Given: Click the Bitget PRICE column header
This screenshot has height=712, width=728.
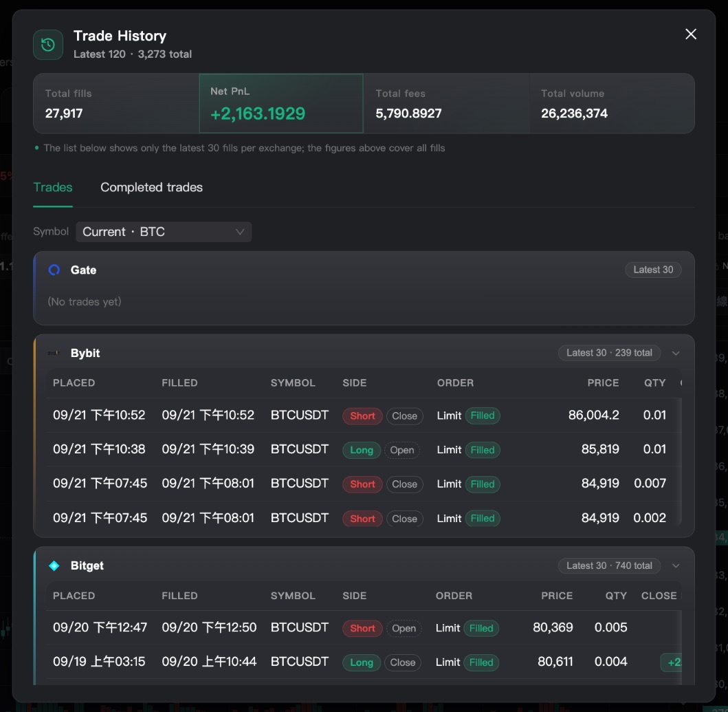Looking at the screenshot, I should tap(557, 596).
